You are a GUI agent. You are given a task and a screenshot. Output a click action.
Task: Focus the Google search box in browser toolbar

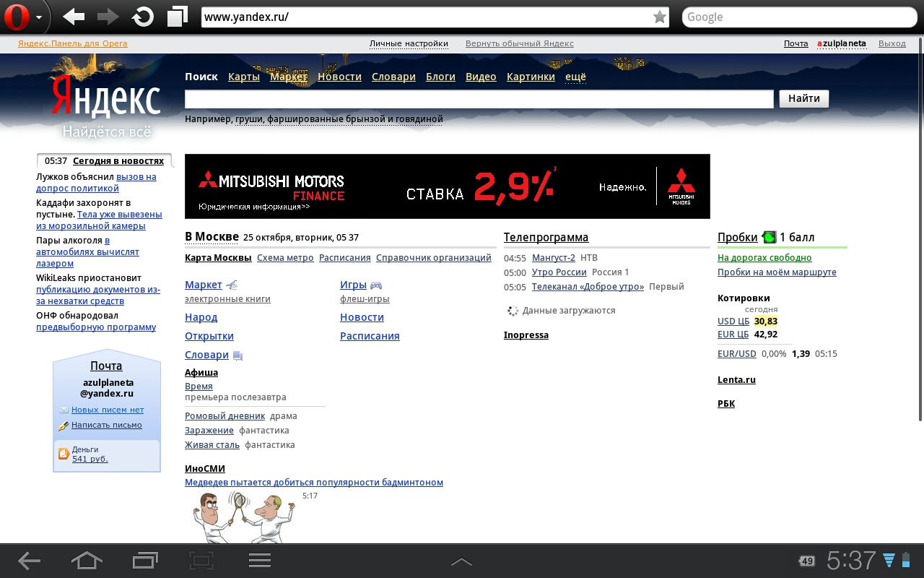point(798,17)
